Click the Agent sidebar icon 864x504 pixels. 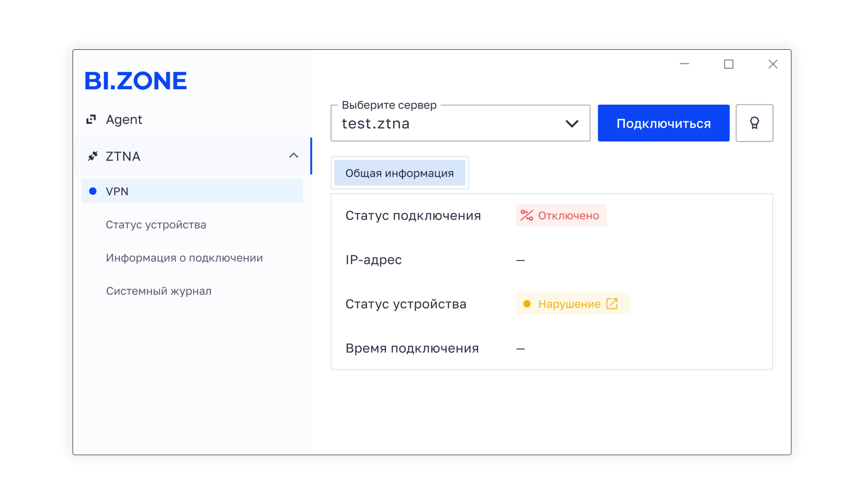(91, 119)
